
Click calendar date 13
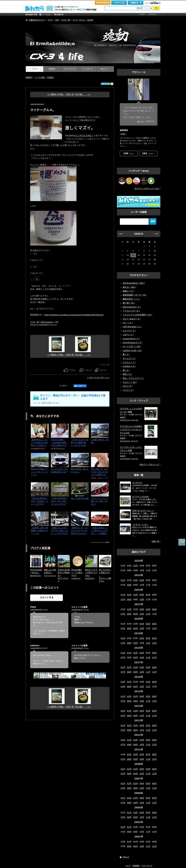pos(133,255)
